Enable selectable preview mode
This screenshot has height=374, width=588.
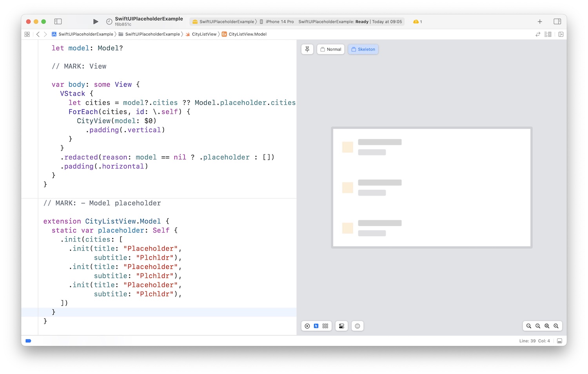click(x=316, y=326)
